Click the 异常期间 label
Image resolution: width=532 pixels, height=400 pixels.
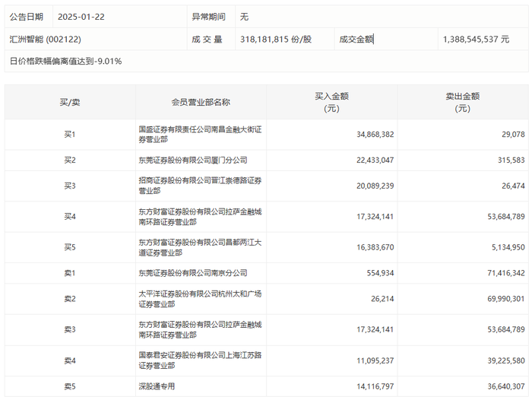point(209,17)
